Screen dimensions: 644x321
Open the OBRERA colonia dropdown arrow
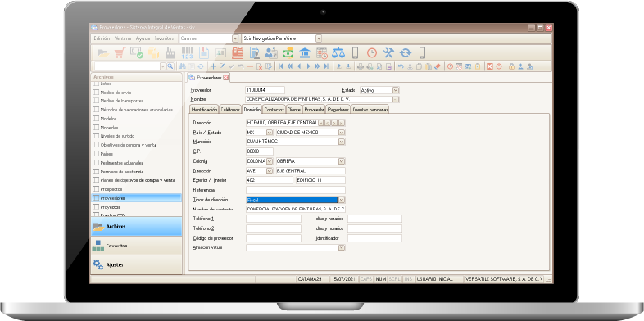[342, 161]
